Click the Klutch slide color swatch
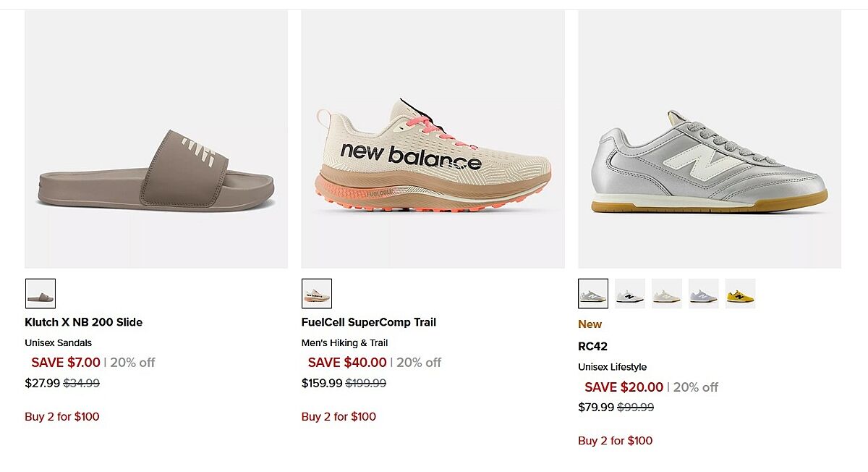The image size is (868, 472). pos(41,294)
